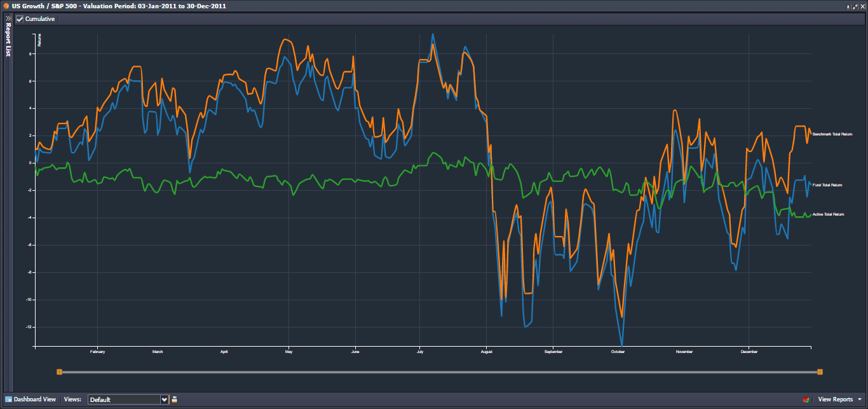Click the download/pin icon in title bar
Screen dimensions: 868x409
(x=848, y=6)
